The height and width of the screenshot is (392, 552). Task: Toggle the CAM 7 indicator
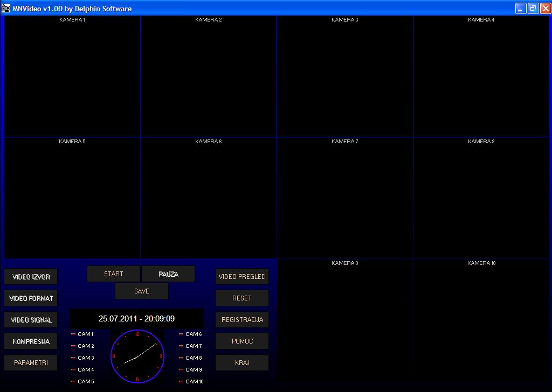[190, 346]
